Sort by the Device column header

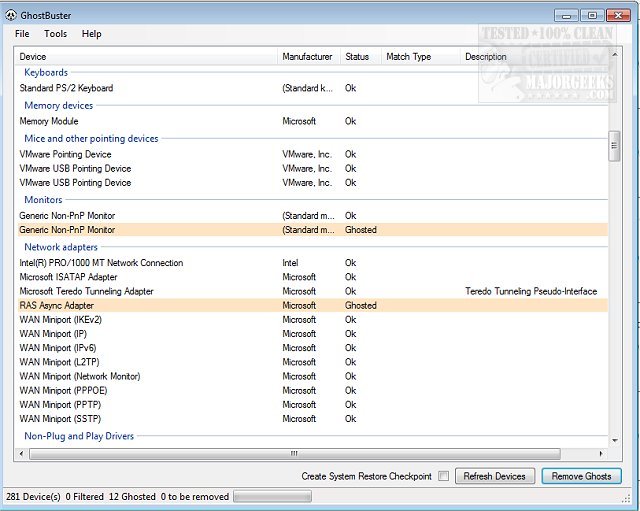[33, 57]
